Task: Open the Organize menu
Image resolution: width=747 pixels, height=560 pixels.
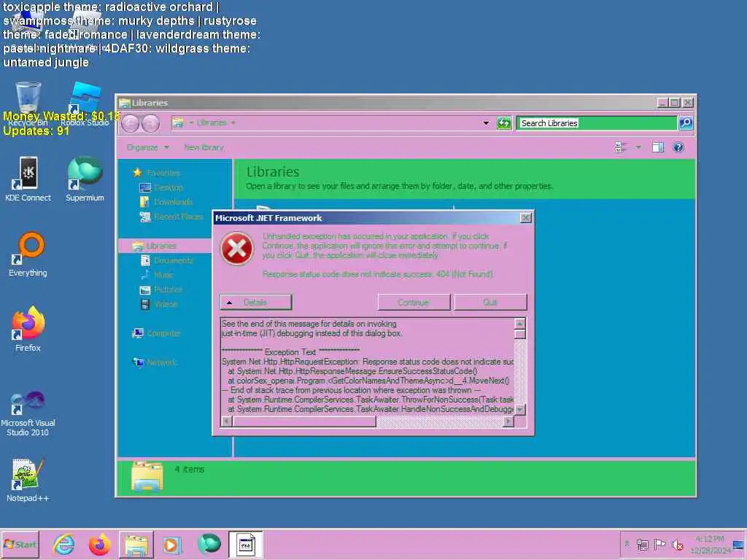Action: [147, 147]
